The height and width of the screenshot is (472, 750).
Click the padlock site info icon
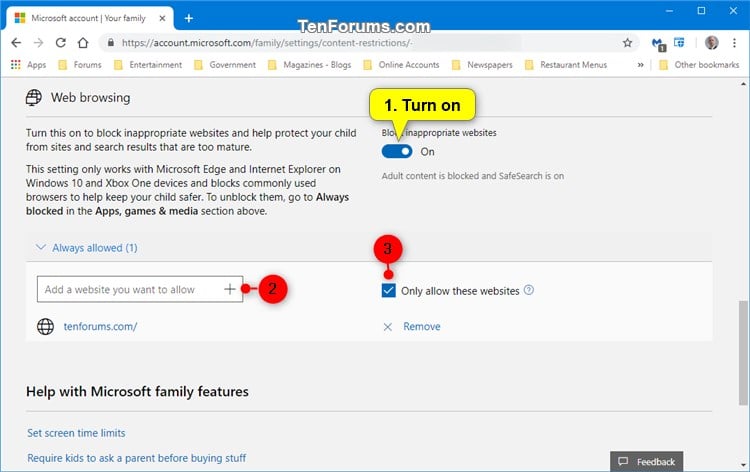[111, 43]
